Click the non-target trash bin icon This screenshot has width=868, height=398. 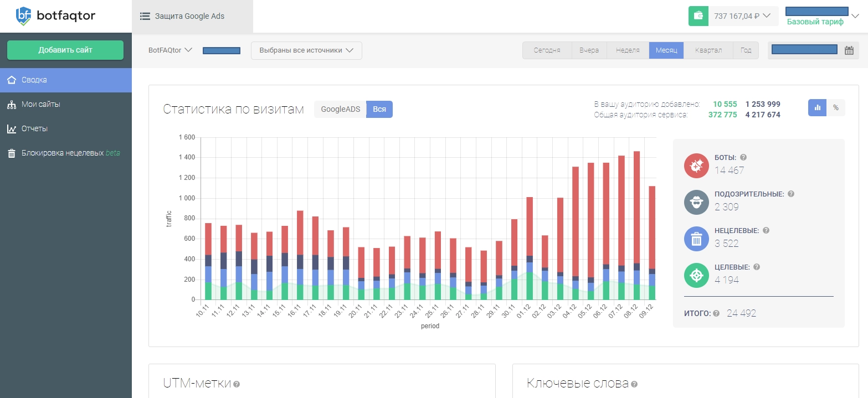coord(696,239)
